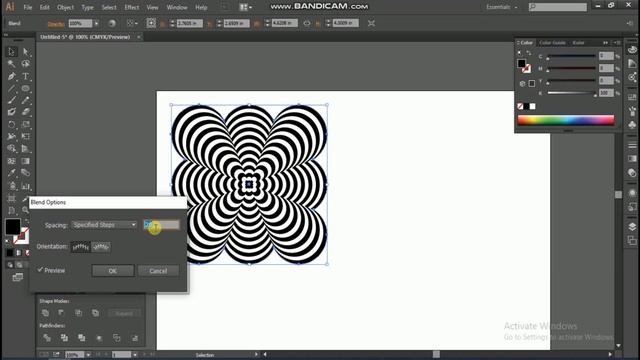640x360 pixels.
Task: Click the Intersect shape mode icon
Action: click(x=78, y=313)
